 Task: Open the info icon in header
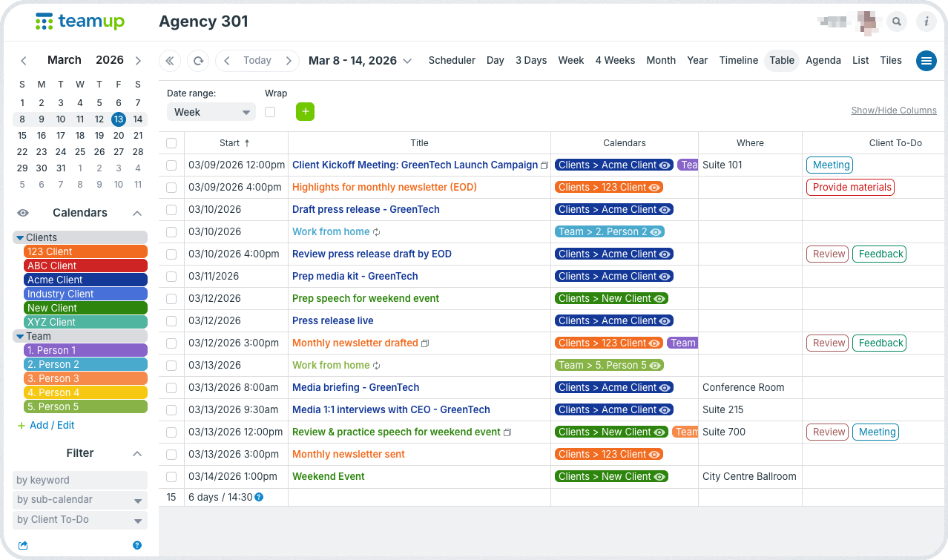(x=926, y=22)
